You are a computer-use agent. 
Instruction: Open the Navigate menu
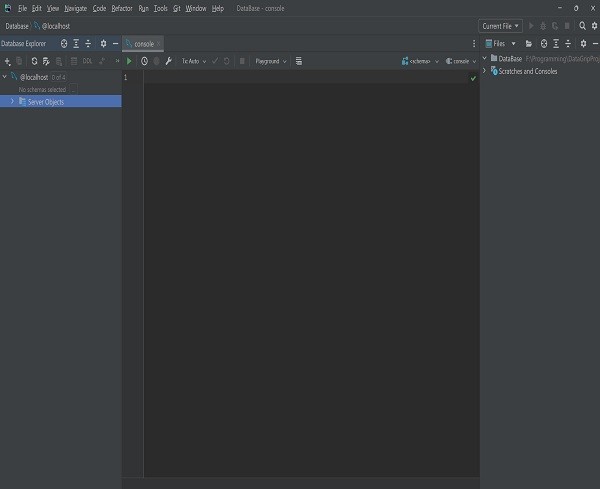[x=75, y=8]
